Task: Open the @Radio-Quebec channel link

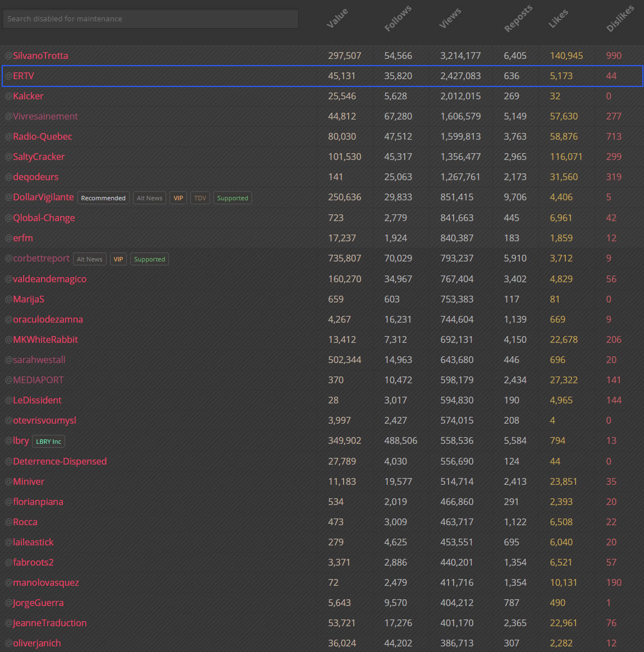Action: 38,136
